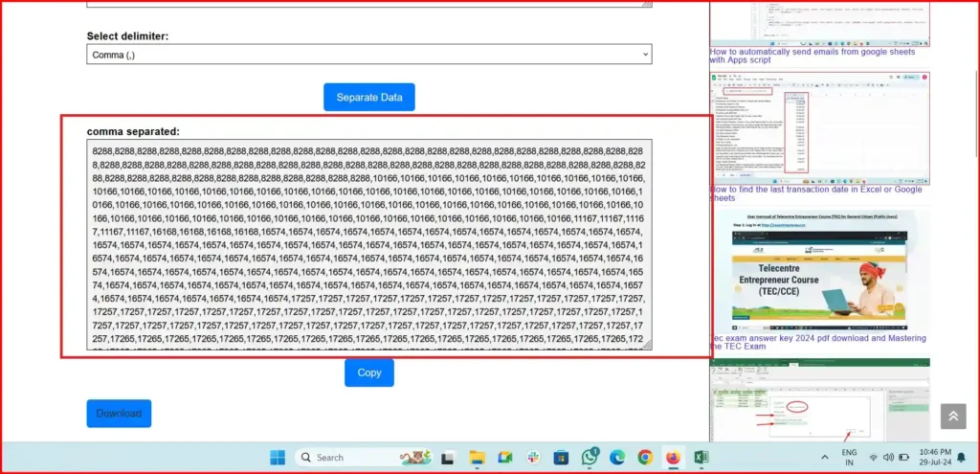
Task: Open Microsoft Store from the taskbar
Action: pos(561,458)
